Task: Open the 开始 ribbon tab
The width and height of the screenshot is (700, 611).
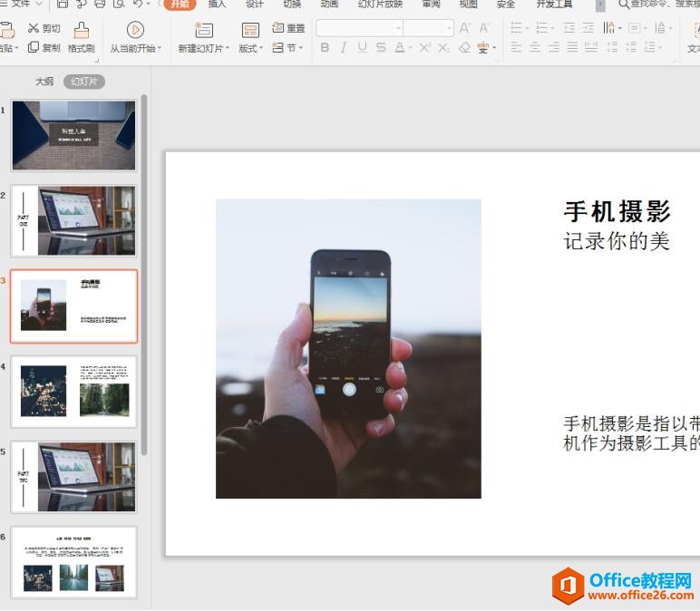Action: tap(180, 5)
